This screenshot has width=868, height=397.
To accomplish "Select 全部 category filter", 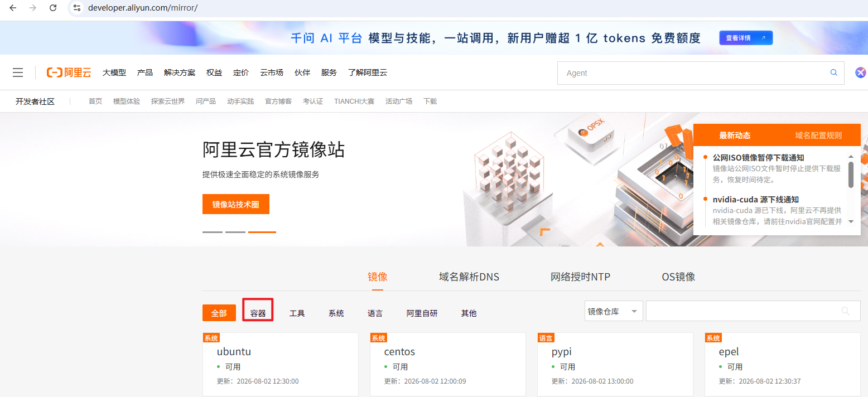I will click(x=219, y=313).
